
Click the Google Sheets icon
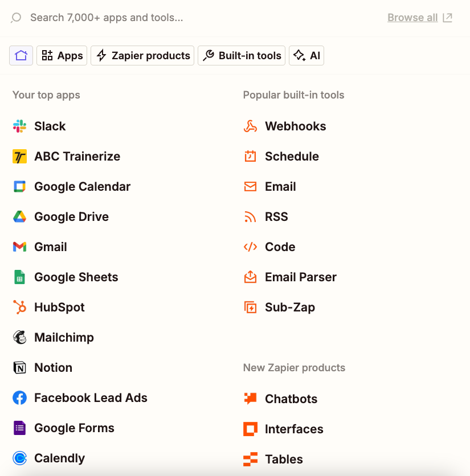19,277
